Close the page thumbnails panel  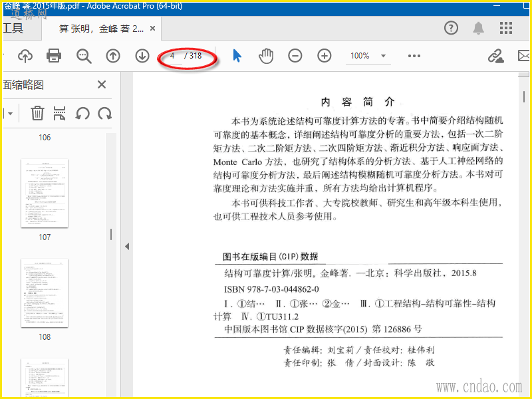click(102, 84)
